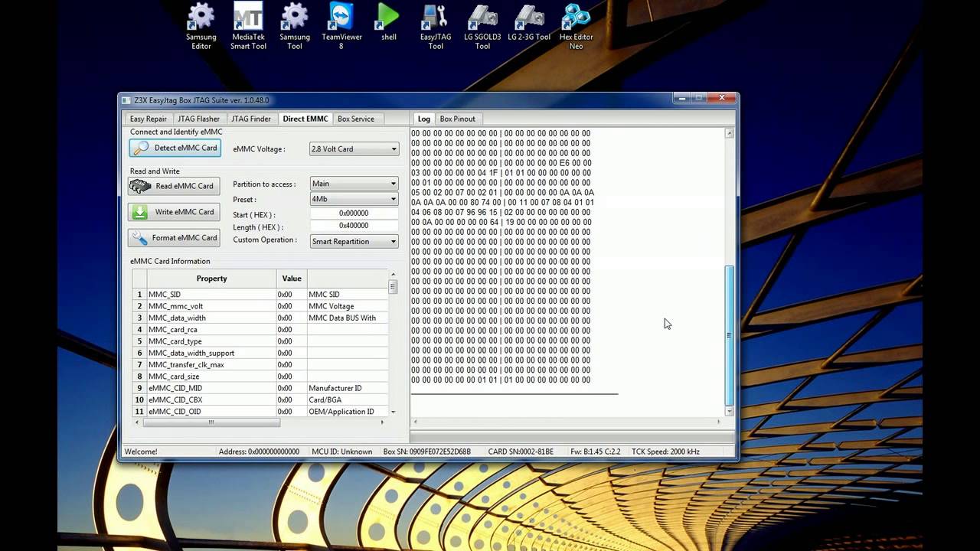Image resolution: width=980 pixels, height=551 pixels.
Task: Open EasyJTAG Tool desktop icon
Action: pos(436,26)
